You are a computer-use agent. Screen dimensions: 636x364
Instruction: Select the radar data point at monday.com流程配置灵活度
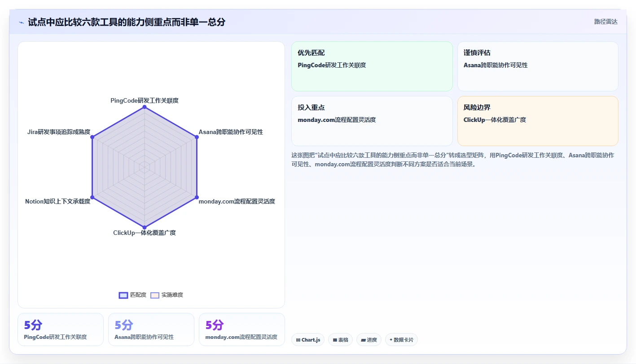[x=197, y=197]
